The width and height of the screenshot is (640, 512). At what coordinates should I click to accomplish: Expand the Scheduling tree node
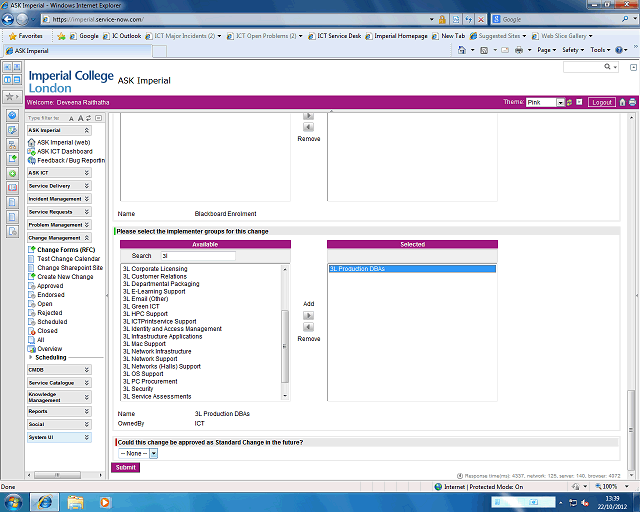click(32, 357)
